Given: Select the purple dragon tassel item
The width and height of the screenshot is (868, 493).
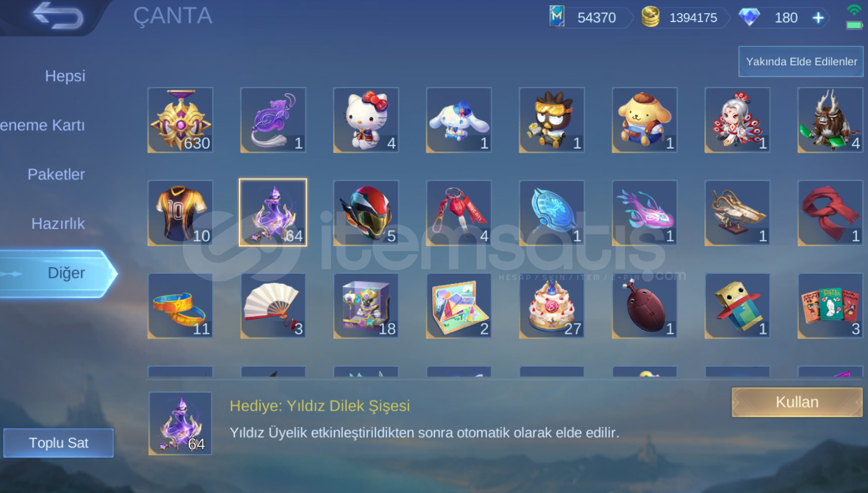Looking at the screenshot, I should pyautogui.click(x=273, y=120).
